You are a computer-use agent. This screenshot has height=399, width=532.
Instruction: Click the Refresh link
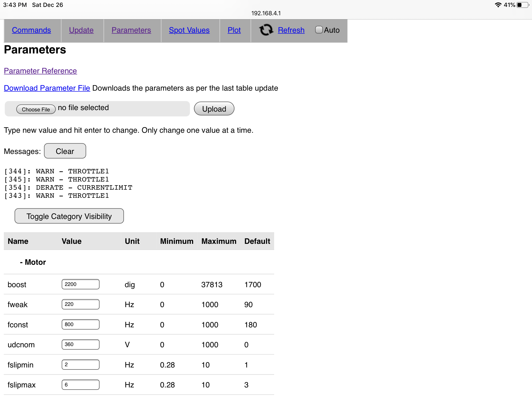(x=291, y=30)
